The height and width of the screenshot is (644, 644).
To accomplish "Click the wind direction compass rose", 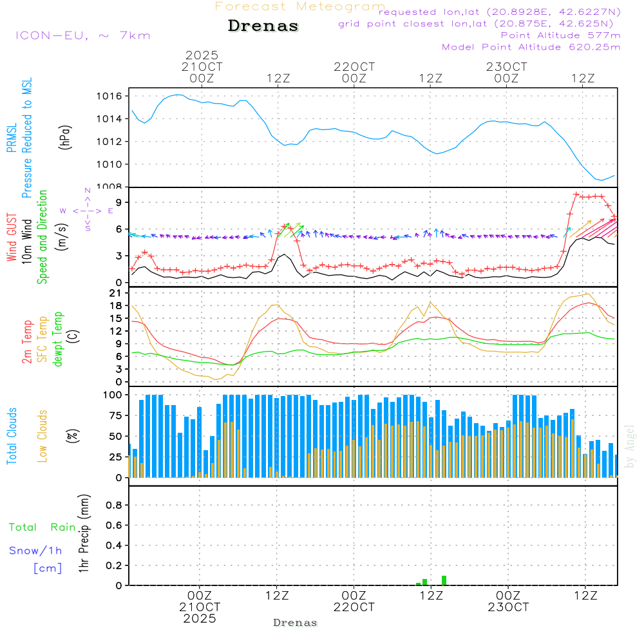I will (87, 210).
